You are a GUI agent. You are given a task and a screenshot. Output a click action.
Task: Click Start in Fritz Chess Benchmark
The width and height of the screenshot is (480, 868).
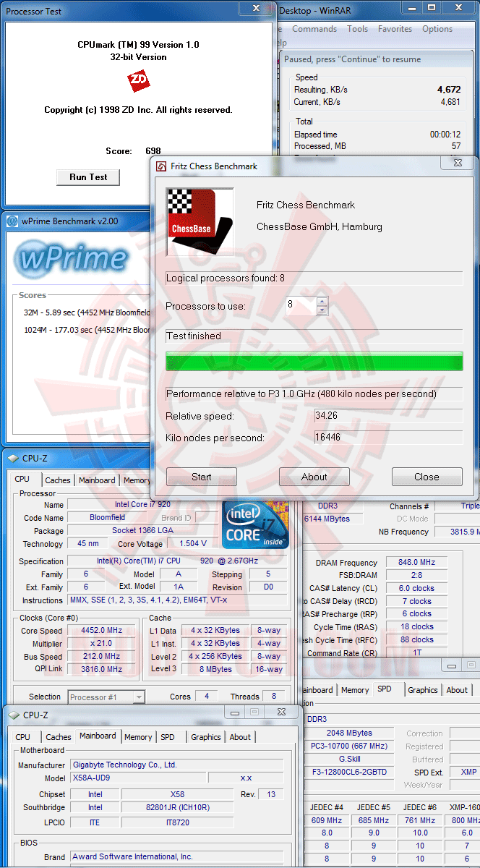(202, 477)
